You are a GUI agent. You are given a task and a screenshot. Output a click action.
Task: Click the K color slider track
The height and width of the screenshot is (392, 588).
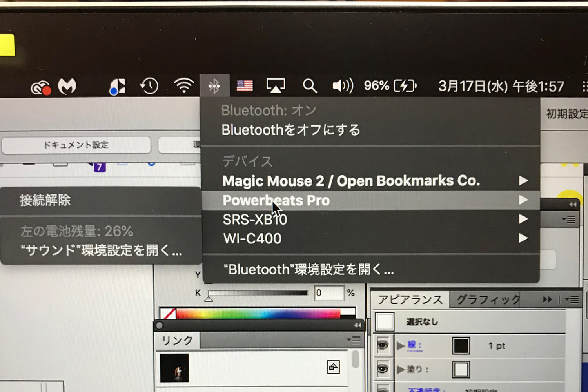(x=258, y=293)
